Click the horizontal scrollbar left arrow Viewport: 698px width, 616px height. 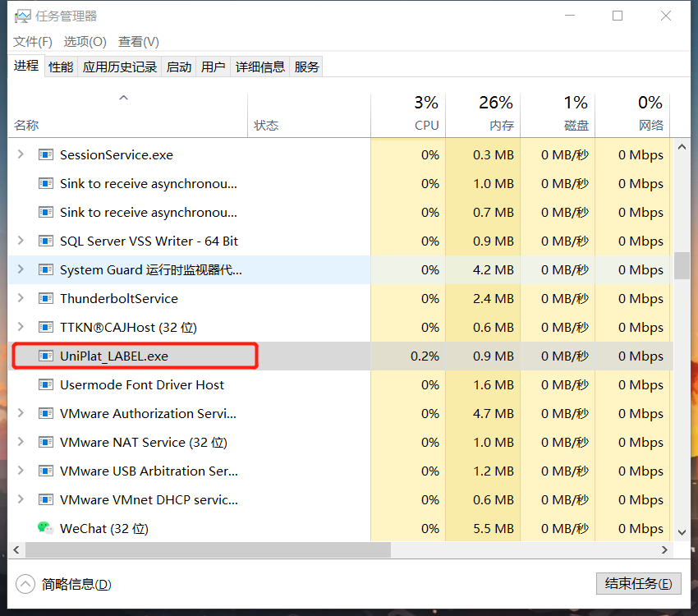[x=16, y=549]
